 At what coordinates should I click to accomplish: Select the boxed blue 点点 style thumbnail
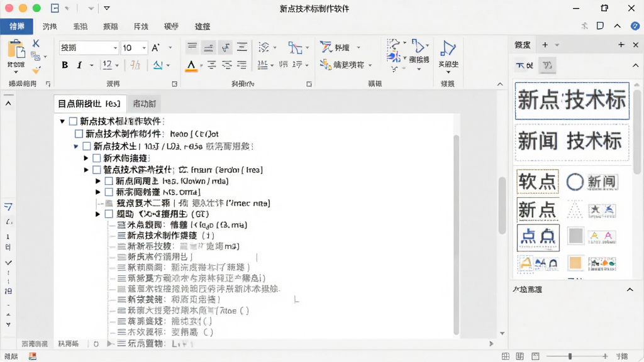[538, 237]
